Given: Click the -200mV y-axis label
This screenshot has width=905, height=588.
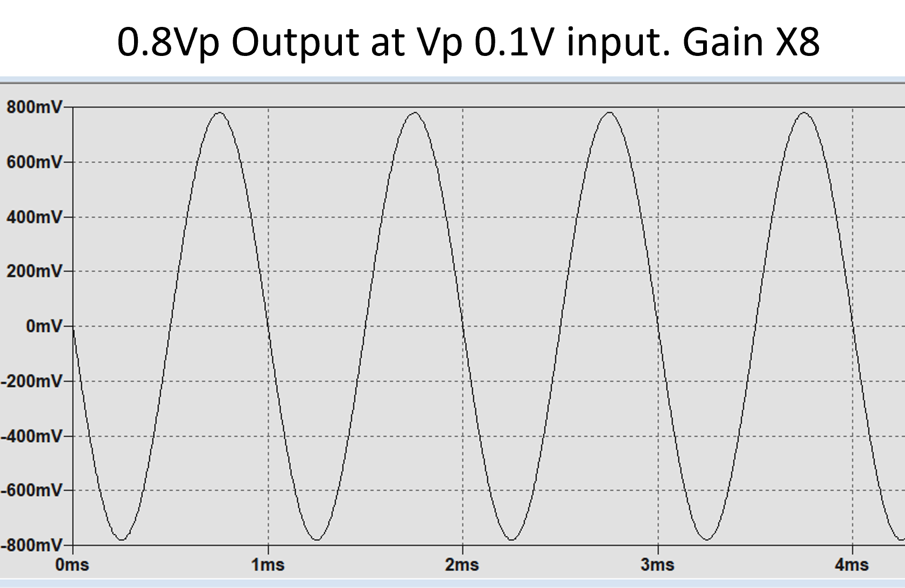Looking at the screenshot, I should 32,381.
